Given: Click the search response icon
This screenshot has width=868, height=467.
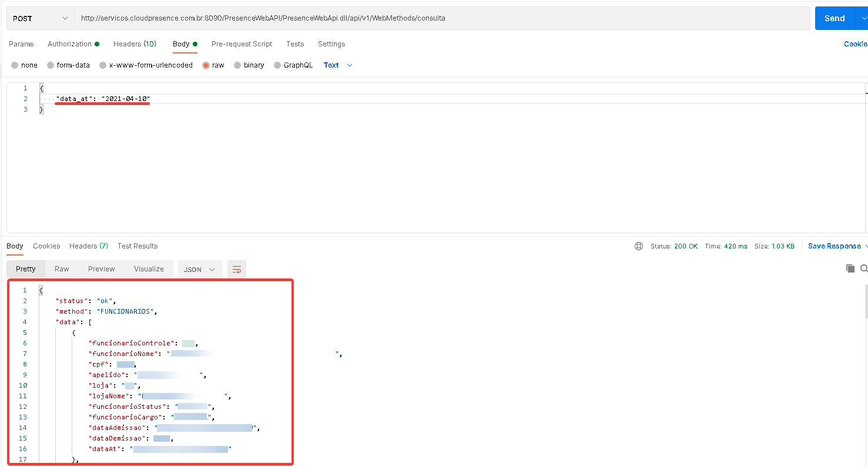Looking at the screenshot, I should pyautogui.click(x=864, y=268).
